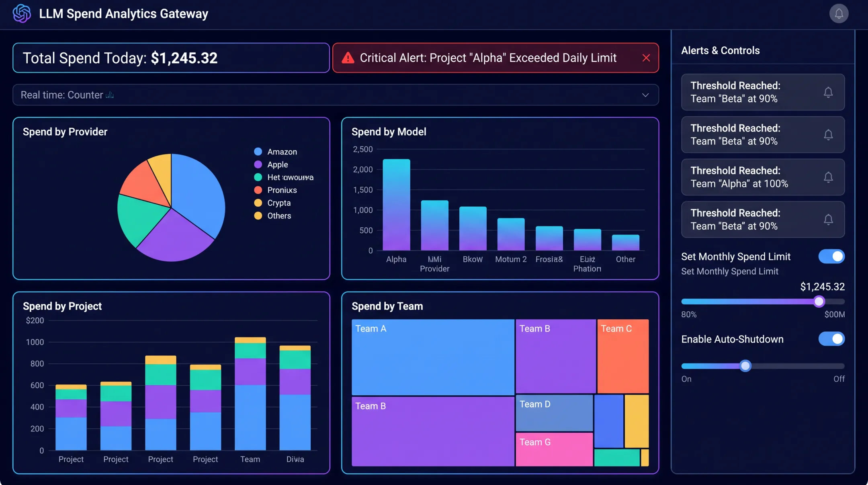Click the Spend by Project title
868x485 pixels.
pyautogui.click(x=62, y=306)
